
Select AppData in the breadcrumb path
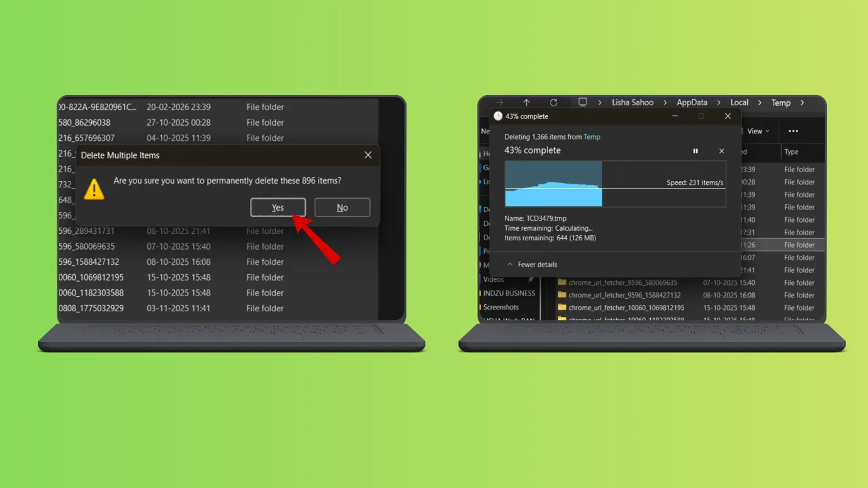tap(692, 103)
